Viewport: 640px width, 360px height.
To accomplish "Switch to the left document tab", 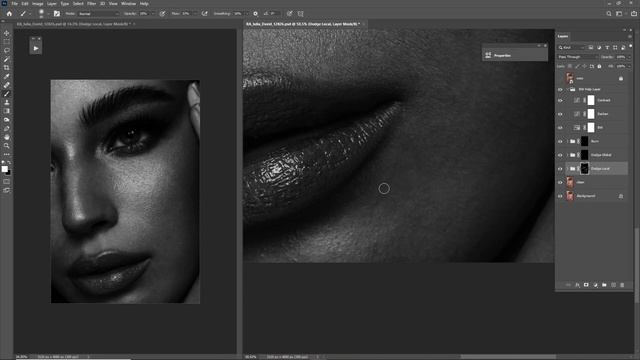I will coord(73,24).
